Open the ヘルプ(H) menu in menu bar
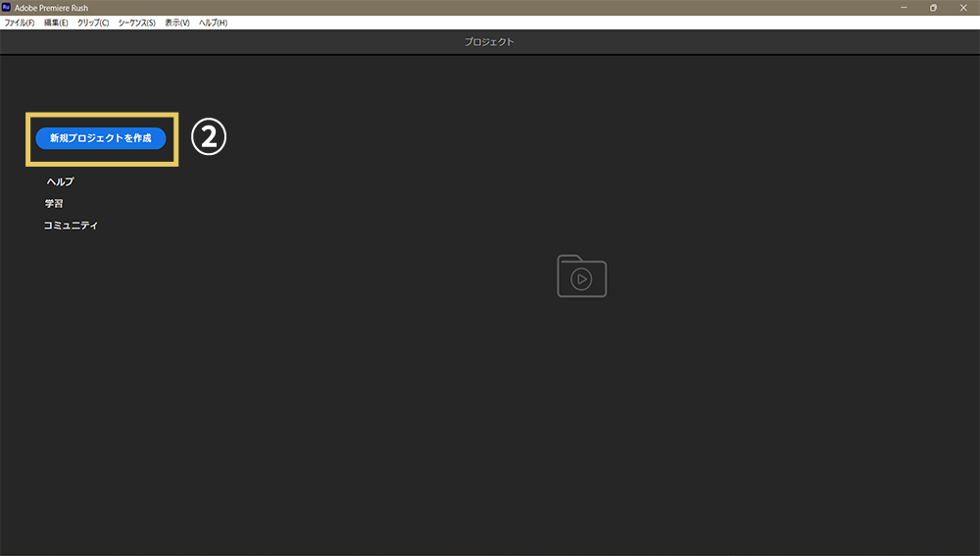The image size is (980, 556). point(213,23)
